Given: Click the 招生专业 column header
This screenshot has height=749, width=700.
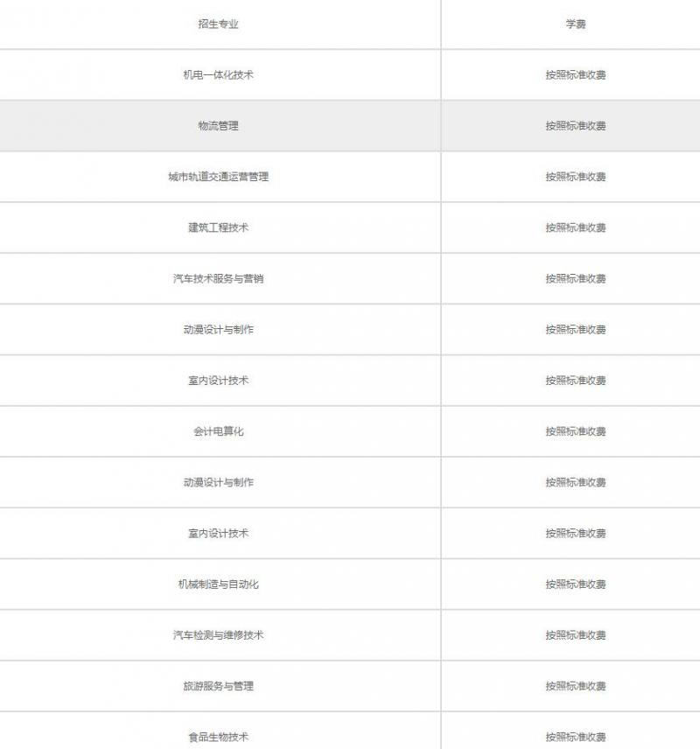Looking at the screenshot, I should (218, 24).
